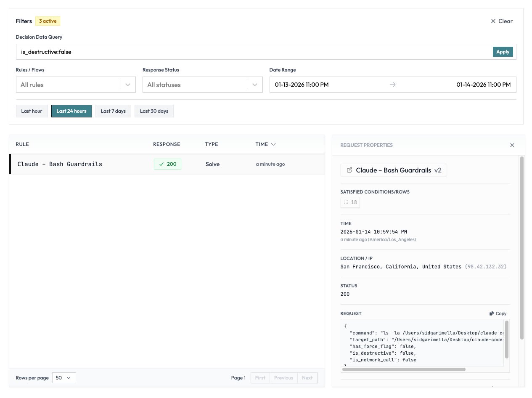
Task: Click the grid icon beside satisfied conditions count 18
Action: (x=346, y=202)
